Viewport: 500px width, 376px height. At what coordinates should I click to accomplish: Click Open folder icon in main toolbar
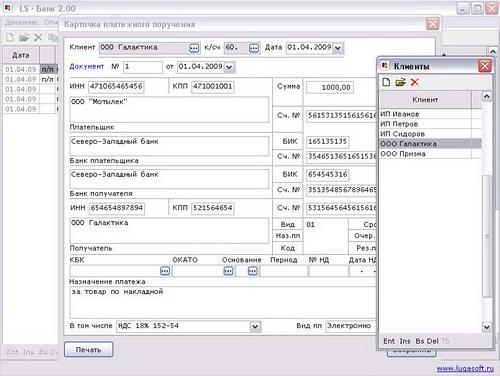click(24, 38)
